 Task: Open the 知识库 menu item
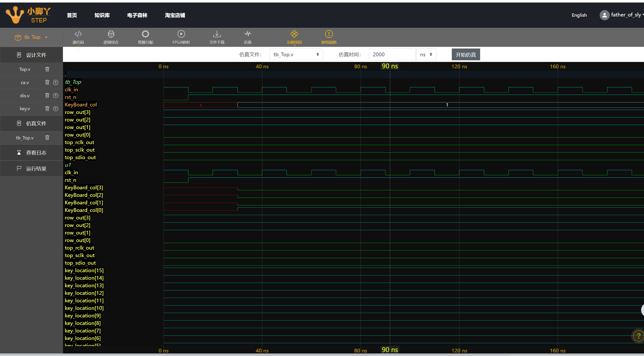[x=102, y=15]
